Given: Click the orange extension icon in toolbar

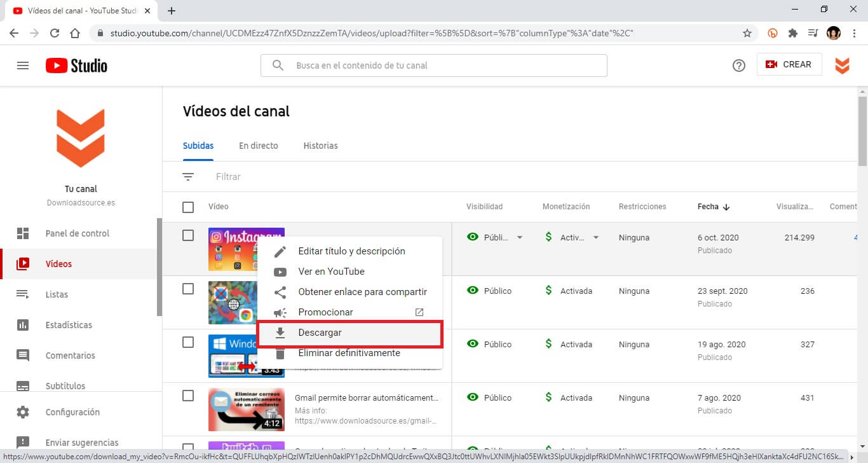Looking at the screenshot, I should (x=773, y=33).
